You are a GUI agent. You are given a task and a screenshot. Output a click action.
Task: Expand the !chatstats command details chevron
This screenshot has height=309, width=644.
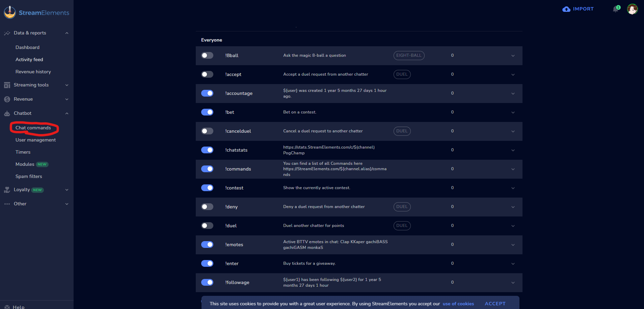click(513, 150)
